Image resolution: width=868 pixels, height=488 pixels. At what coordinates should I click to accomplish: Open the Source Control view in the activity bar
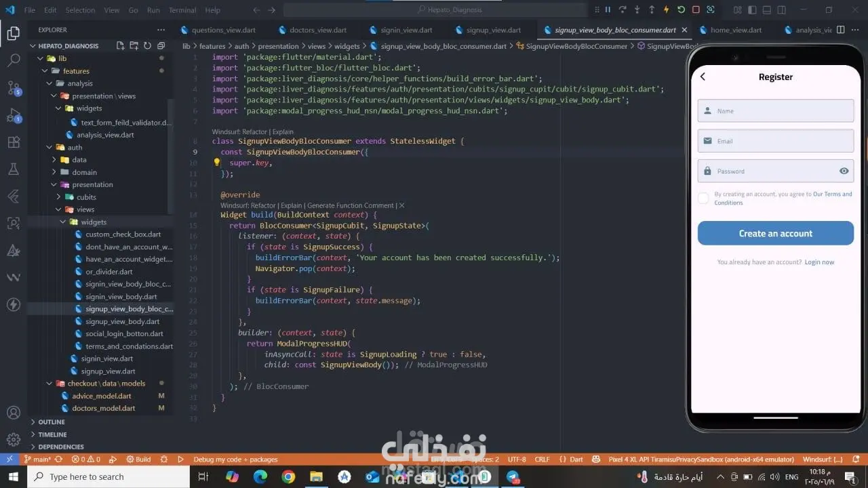click(x=13, y=87)
